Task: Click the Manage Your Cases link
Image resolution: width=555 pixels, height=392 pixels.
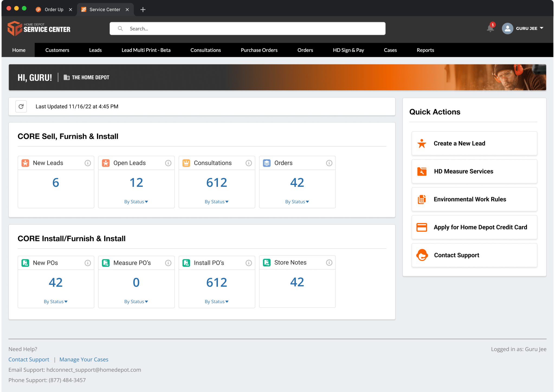Action: 84,360
